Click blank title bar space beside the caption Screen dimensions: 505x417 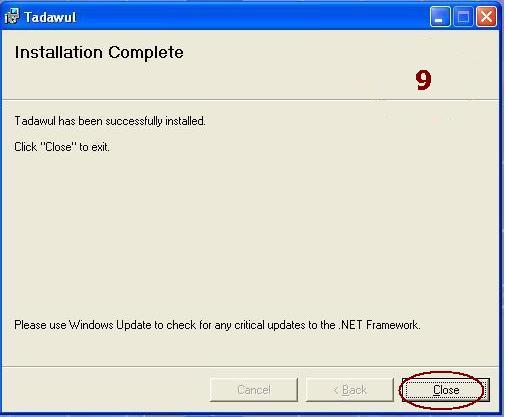click(253, 17)
